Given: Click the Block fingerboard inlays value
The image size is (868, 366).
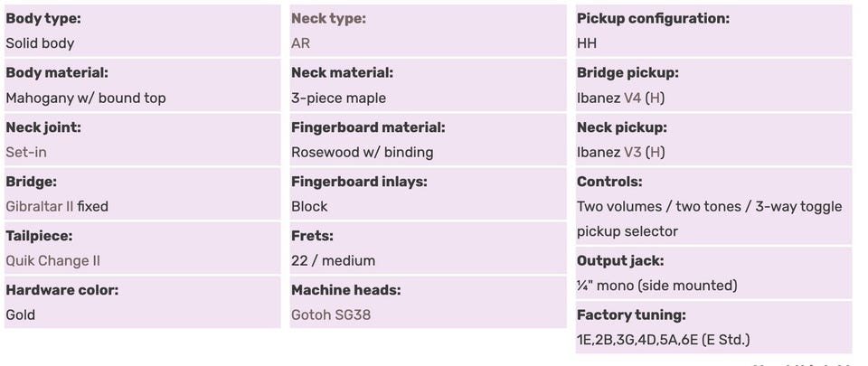Looking at the screenshot, I should coord(309,206).
